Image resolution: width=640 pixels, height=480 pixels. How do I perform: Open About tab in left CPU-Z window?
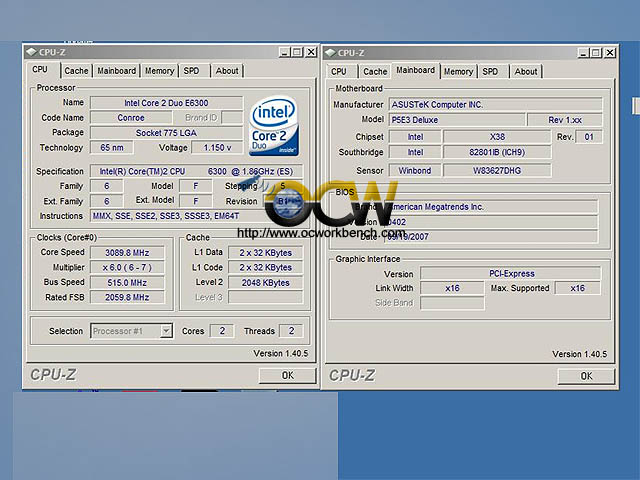point(227,71)
